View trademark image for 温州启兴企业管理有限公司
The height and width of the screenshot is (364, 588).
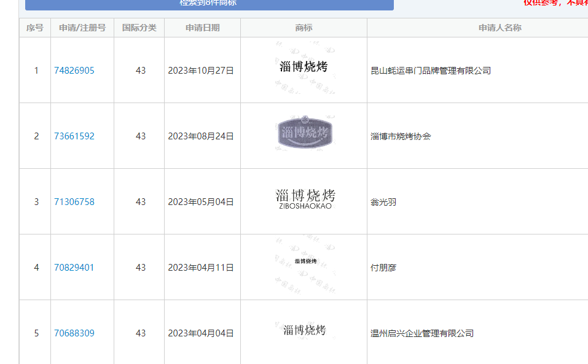coord(305,330)
